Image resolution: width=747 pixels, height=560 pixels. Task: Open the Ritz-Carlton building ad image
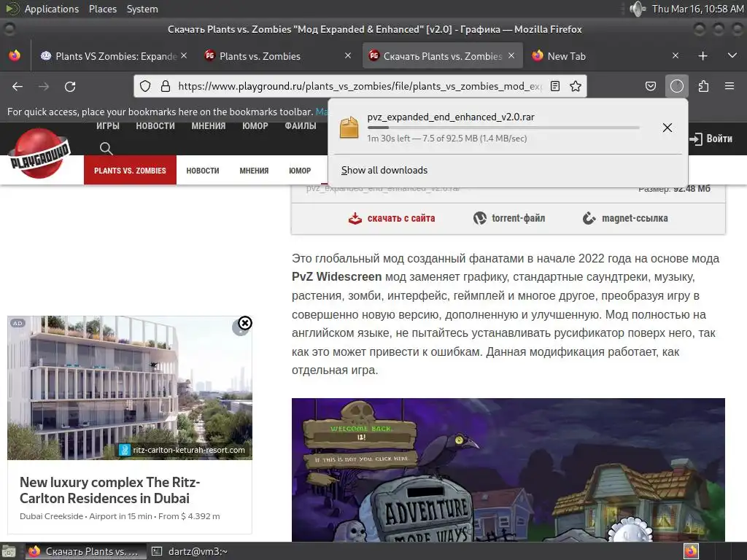130,388
